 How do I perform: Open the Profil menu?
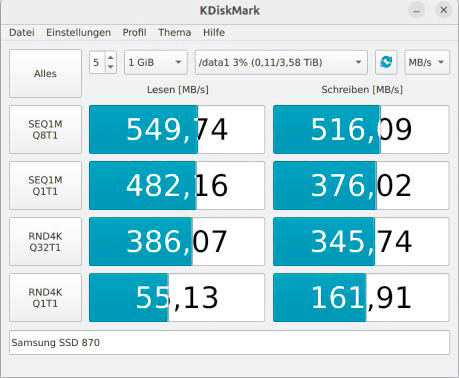coord(134,33)
